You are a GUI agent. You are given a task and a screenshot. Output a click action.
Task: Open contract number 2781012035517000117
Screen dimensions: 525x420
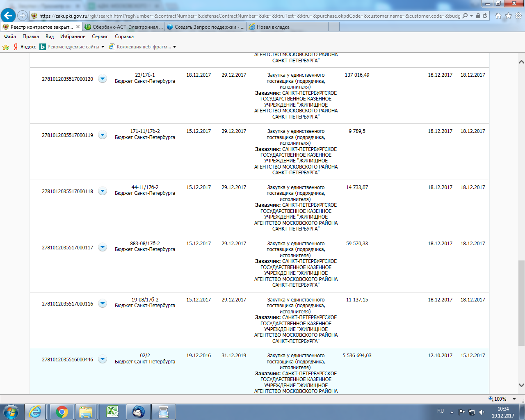tap(67, 248)
